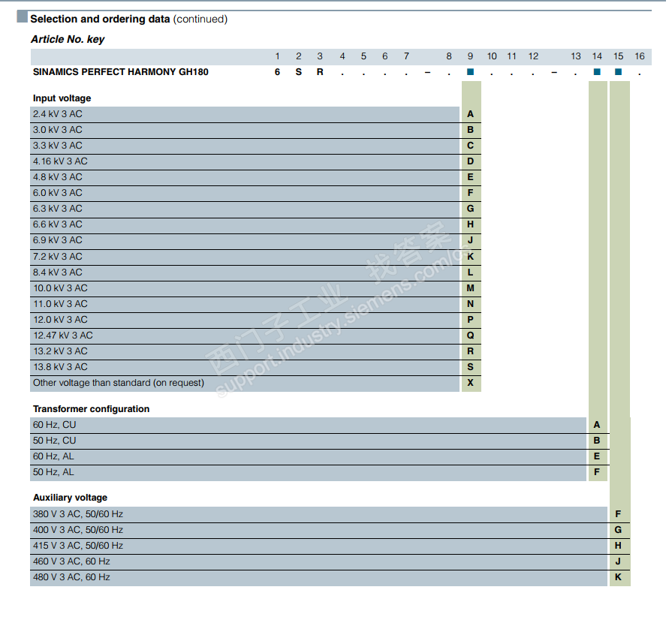Select '460 V 3 AC, 60 Hz' row

(319, 561)
